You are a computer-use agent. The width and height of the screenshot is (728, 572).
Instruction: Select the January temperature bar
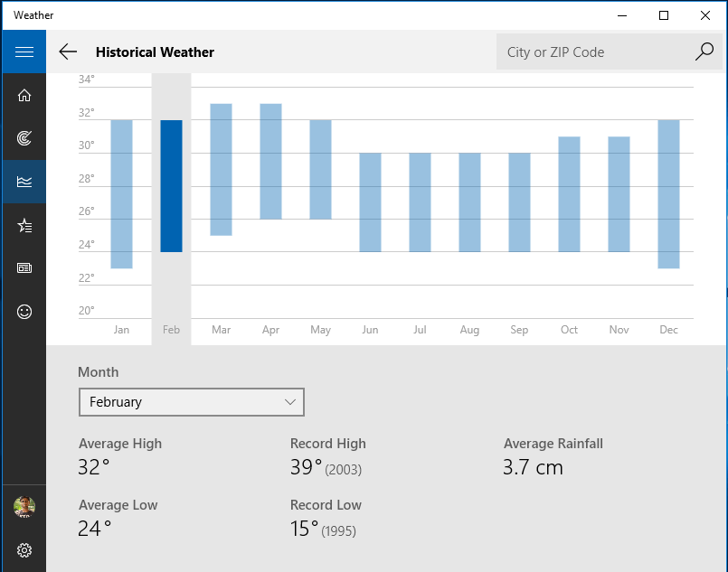(122, 194)
